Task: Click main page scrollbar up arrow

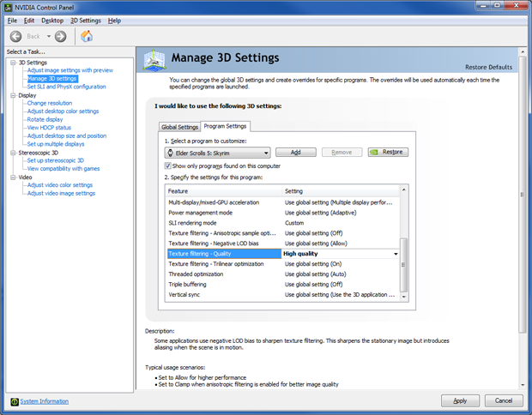Action: (x=523, y=51)
